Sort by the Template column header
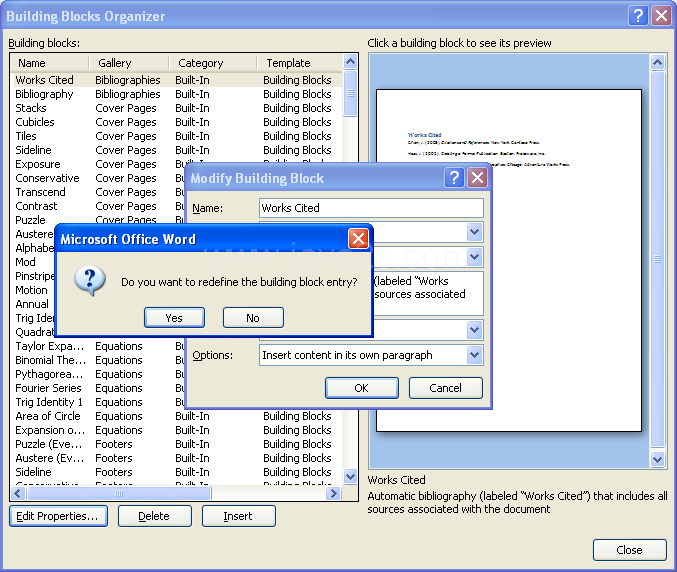The height and width of the screenshot is (572, 677). pos(300,63)
